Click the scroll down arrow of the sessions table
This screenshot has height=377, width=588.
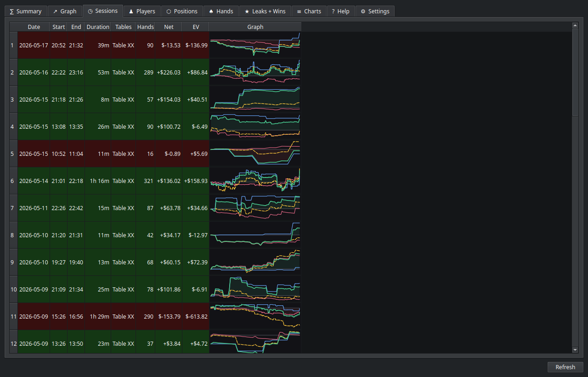[x=575, y=350]
